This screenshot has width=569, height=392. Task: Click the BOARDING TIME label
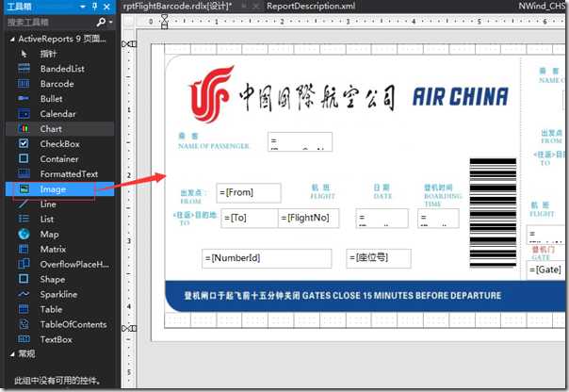point(443,200)
